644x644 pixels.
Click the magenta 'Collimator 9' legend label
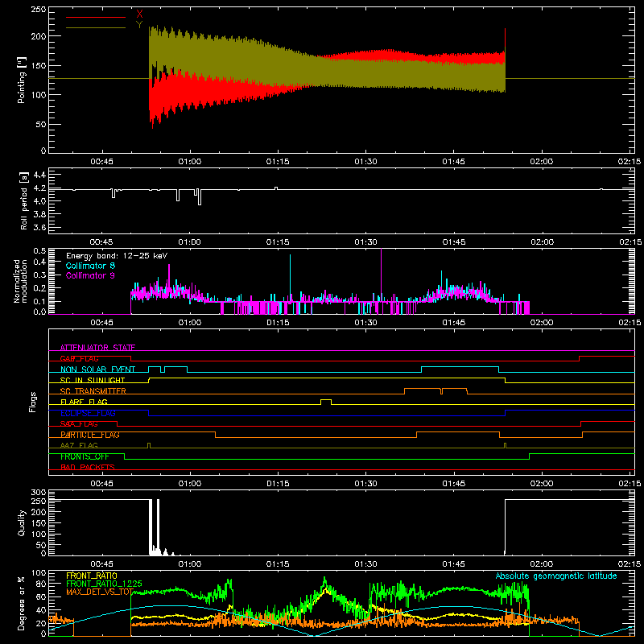[90, 275]
